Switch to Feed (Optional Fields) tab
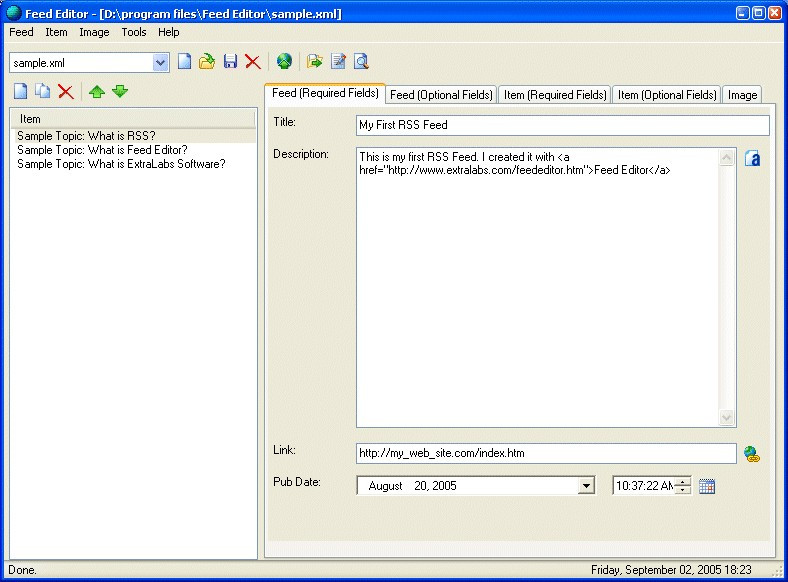Image resolution: width=788 pixels, height=582 pixels. [441, 95]
